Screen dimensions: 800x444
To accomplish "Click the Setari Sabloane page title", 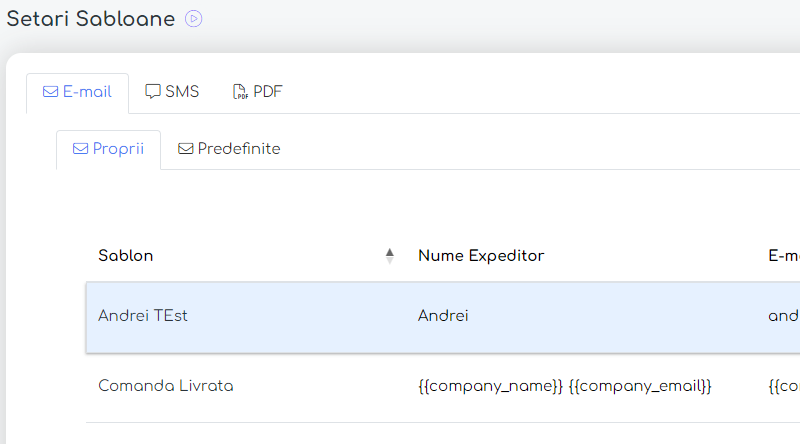I will click(x=91, y=19).
